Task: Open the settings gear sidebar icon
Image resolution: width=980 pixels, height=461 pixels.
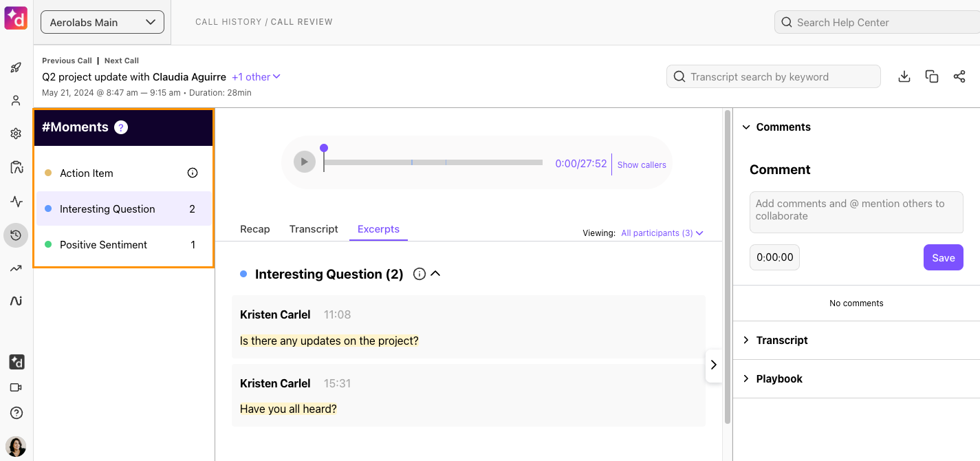Action: click(16, 133)
